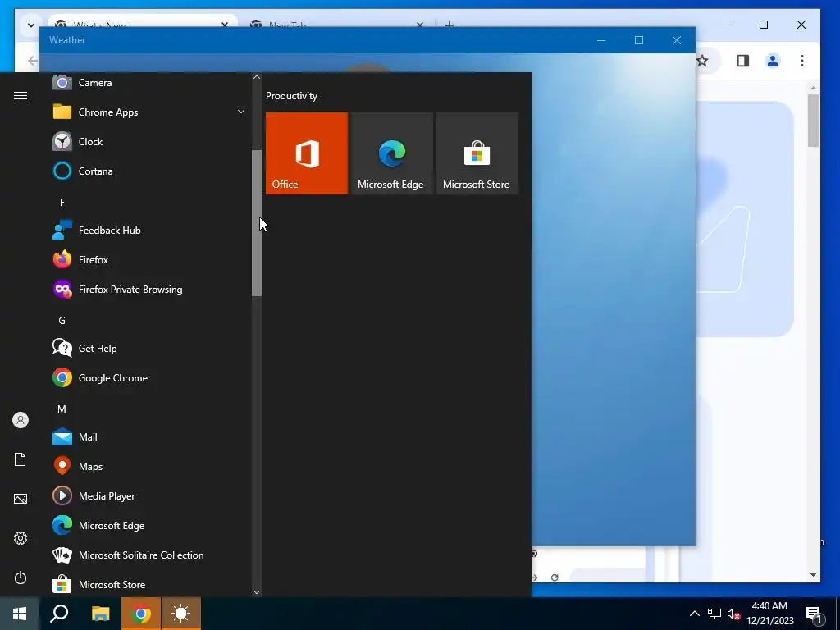Click the Windows Start button
The height and width of the screenshot is (630, 840).
20,614
